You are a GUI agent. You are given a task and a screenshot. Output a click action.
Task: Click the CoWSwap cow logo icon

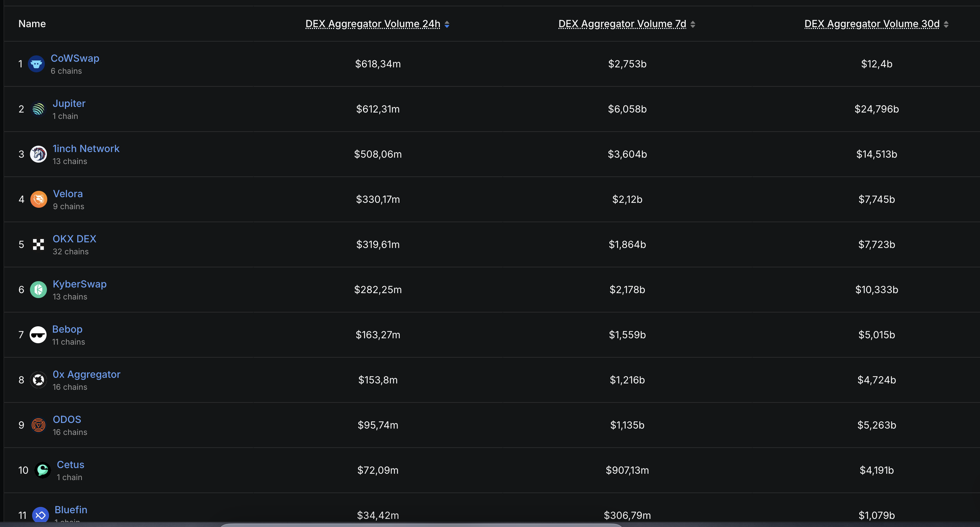37,63
